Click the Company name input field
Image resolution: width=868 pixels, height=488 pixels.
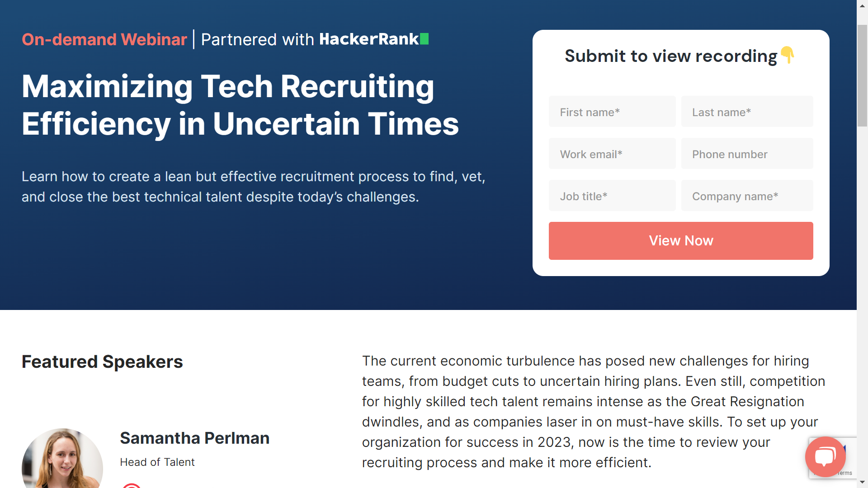(747, 196)
